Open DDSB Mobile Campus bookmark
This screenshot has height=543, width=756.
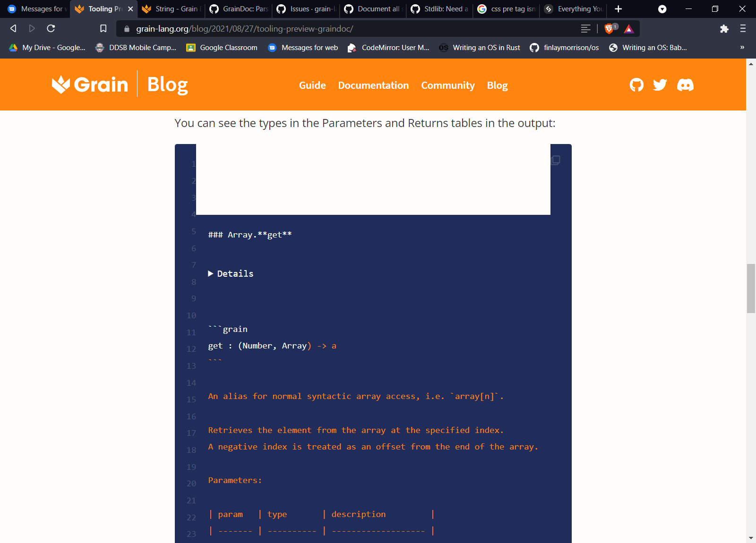click(x=136, y=48)
